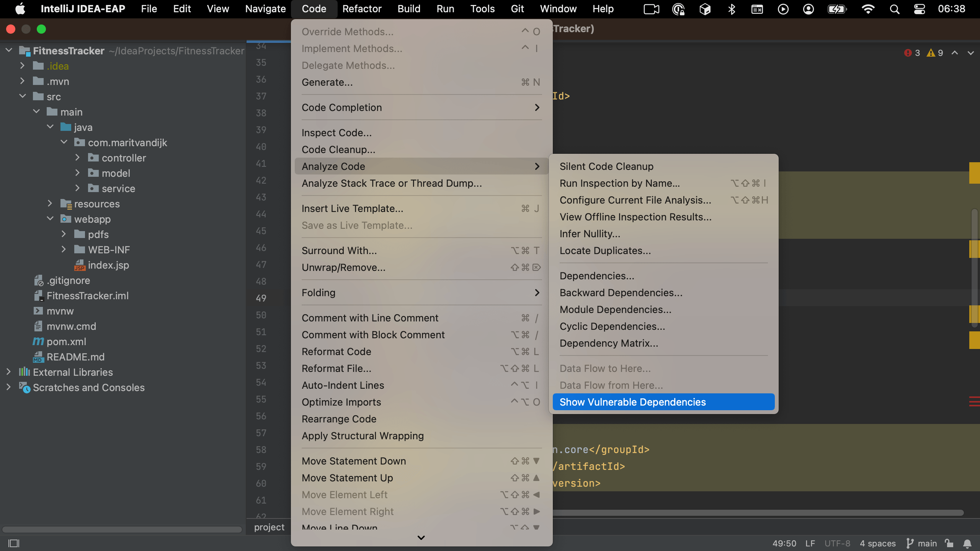Open the Refactor menu
Screen dimensions: 980x551
pyautogui.click(x=362, y=9)
